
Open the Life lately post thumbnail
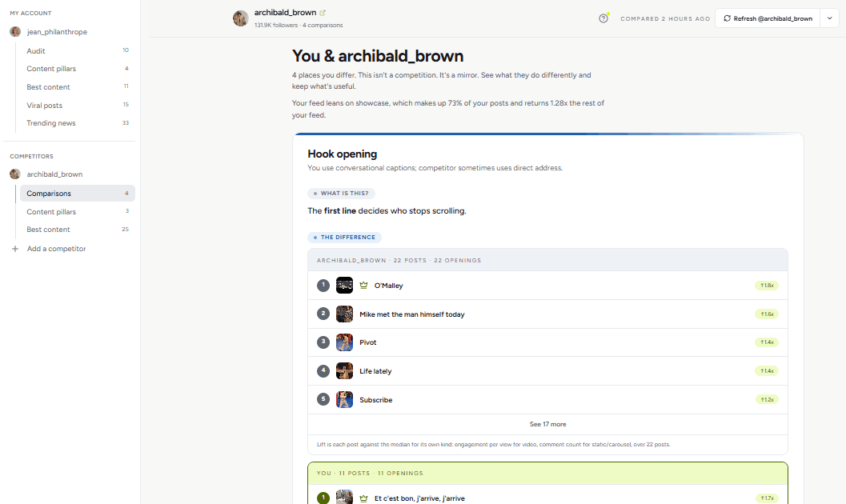(x=344, y=371)
